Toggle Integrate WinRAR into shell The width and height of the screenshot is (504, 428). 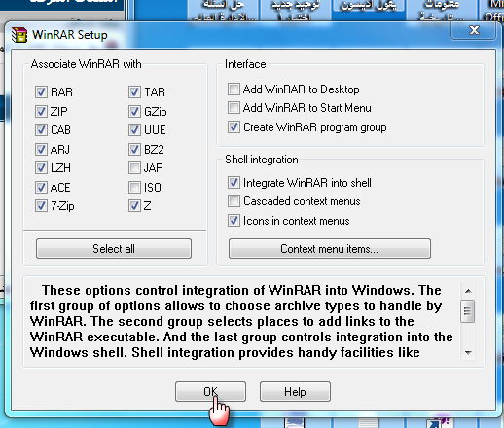point(234,183)
